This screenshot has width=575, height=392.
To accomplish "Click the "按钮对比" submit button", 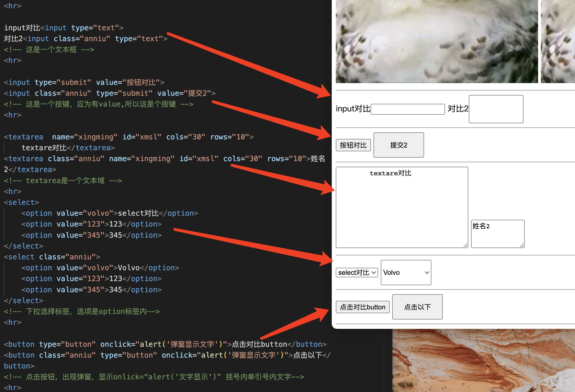I will [x=353, y=145].
